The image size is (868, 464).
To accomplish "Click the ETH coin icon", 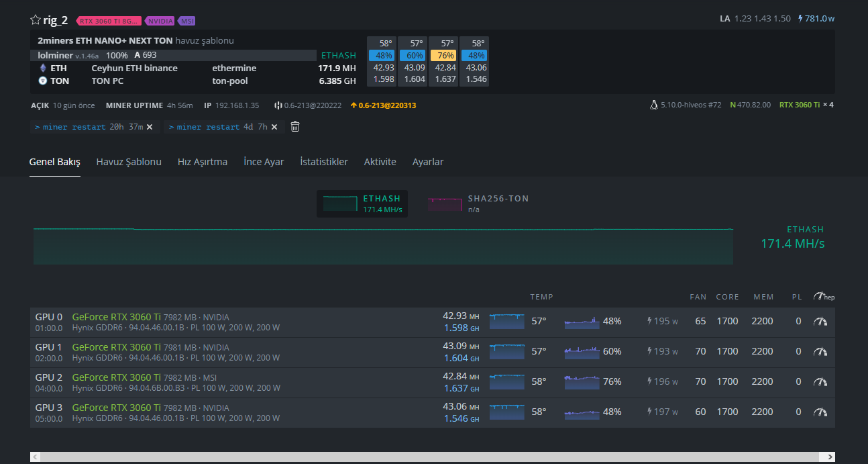I will (x=43, y=68).
